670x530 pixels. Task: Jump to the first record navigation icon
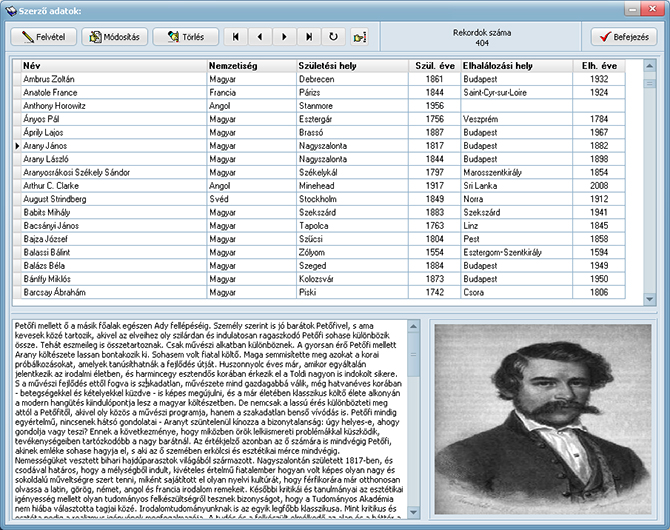[236, 37]
